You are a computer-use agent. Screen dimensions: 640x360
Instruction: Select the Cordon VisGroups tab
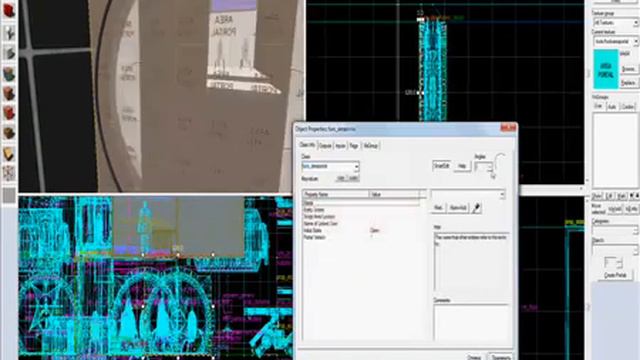tap(628, 107)
